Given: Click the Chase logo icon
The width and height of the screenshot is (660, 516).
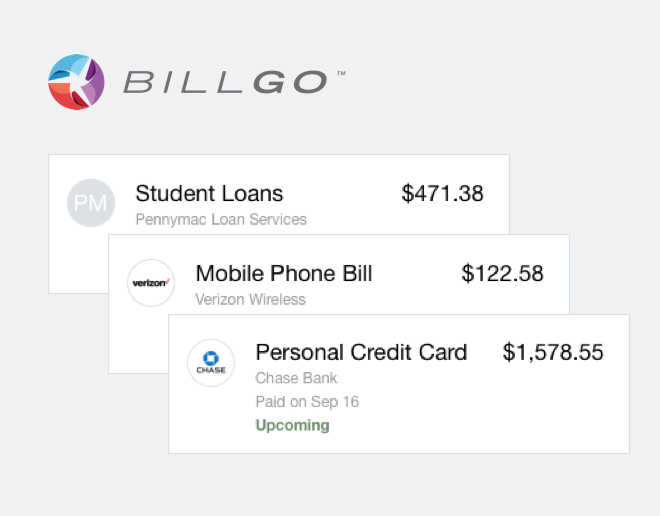Looking at the screenshot, I should coord(211,363).
